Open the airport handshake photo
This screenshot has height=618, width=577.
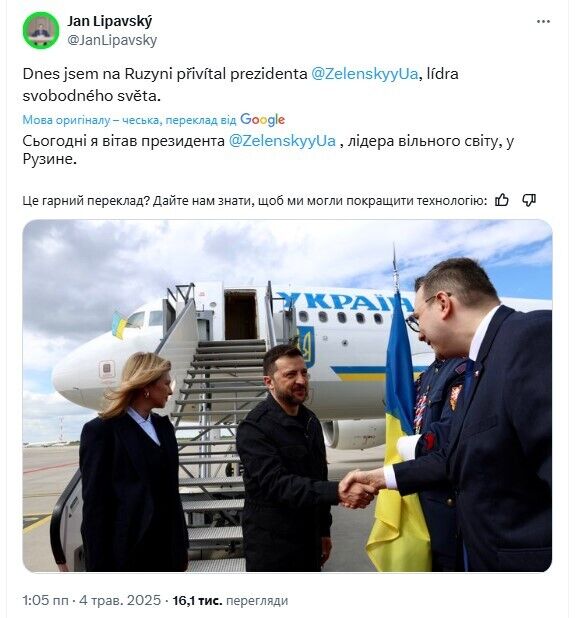[x=287, y=396]
